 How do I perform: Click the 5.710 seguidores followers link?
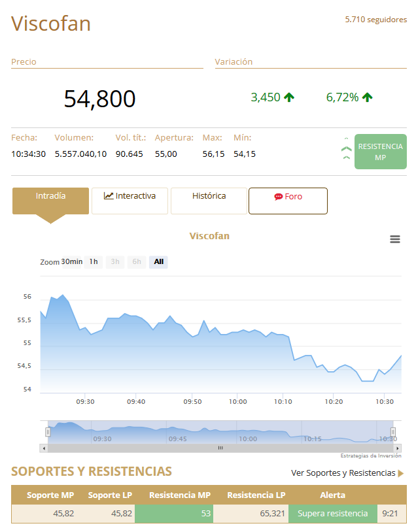pos(375,20)
